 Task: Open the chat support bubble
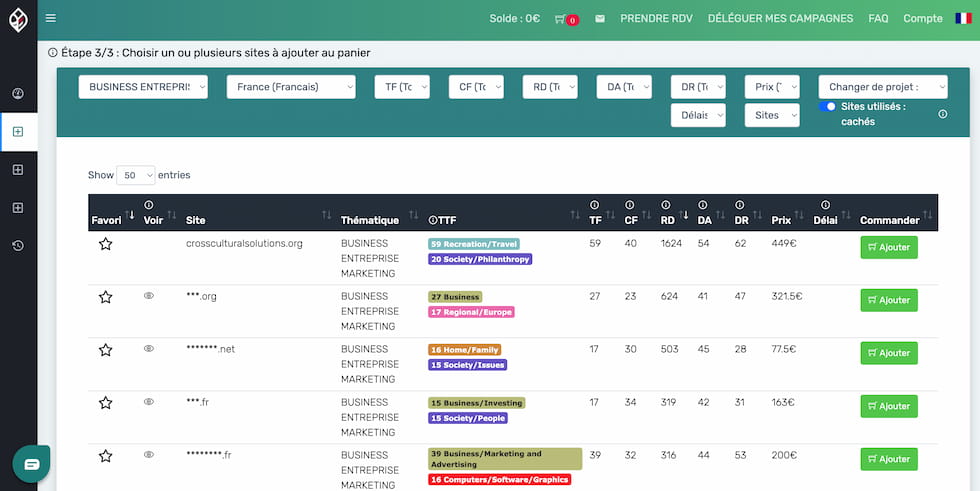click(x=31, y=464)
